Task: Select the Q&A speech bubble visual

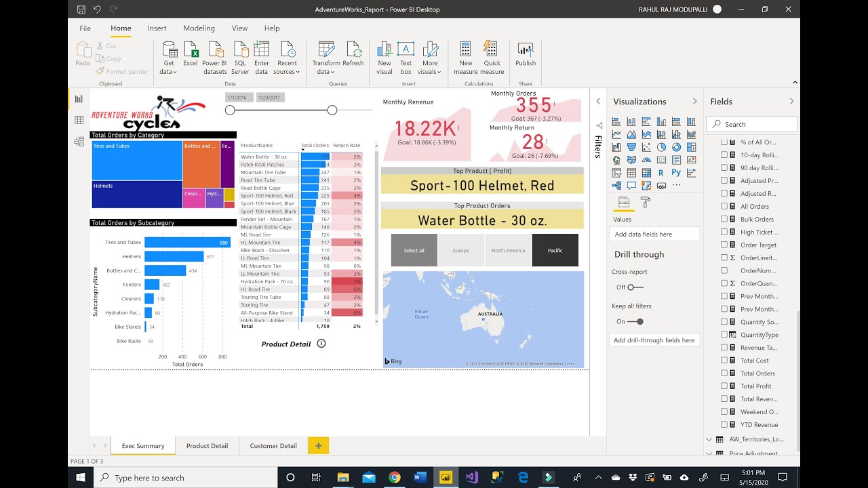Action: 631,185
